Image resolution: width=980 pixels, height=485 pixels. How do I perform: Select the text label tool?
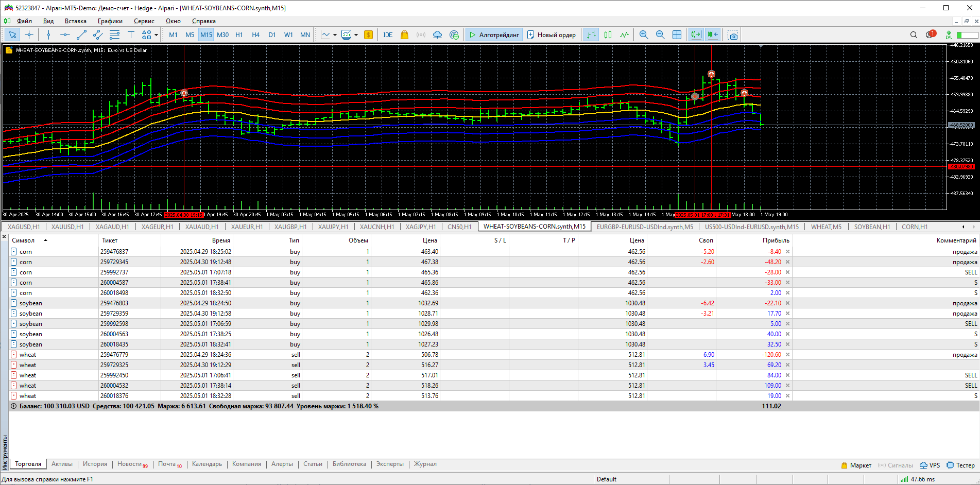(131, 35)
